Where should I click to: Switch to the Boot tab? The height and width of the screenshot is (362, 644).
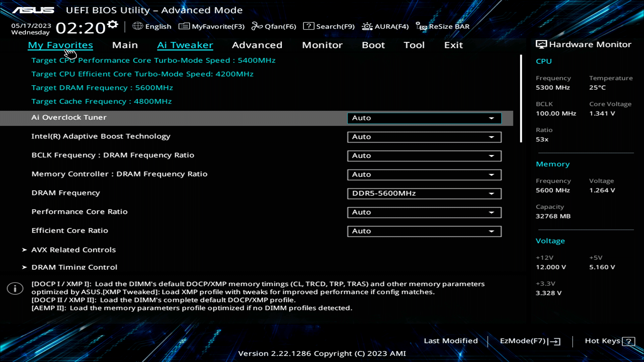[373, 45]
